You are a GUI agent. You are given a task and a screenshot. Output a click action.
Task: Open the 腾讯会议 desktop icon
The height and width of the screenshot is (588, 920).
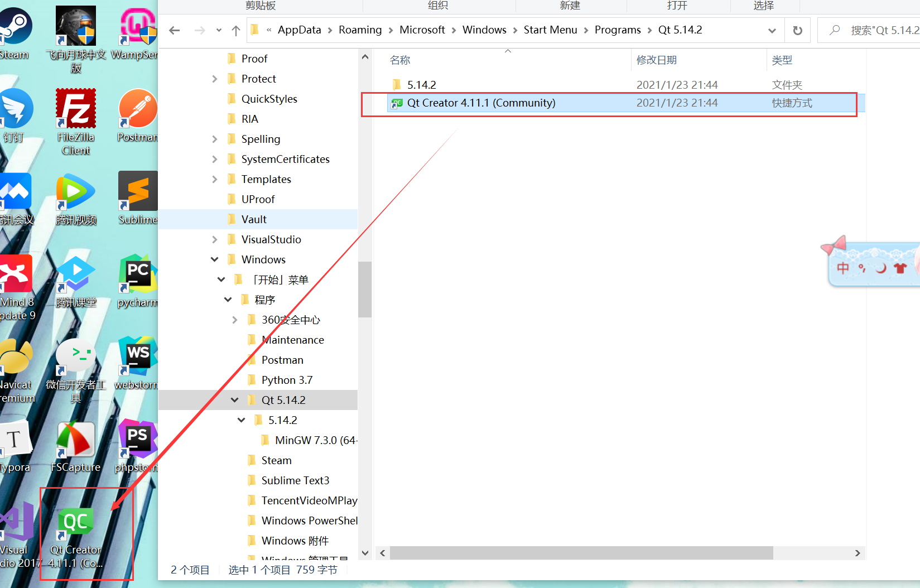pos(17,198)
